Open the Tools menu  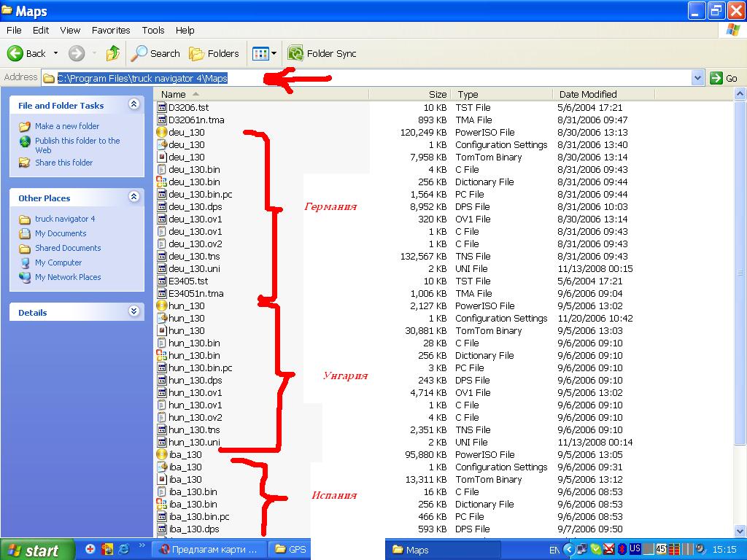pyautogui.click(x=153, y=31)
